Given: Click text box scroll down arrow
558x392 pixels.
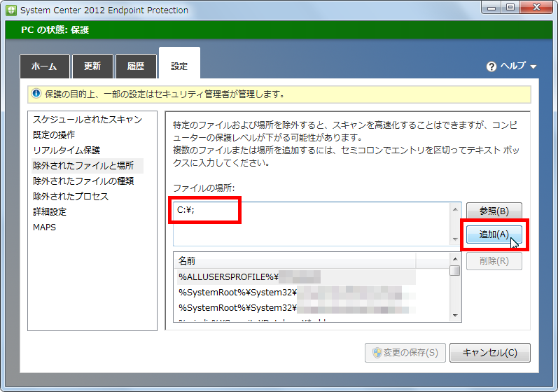Looking at the screenshot, I should click(455, 239).
